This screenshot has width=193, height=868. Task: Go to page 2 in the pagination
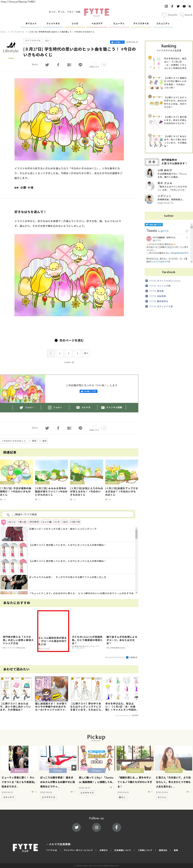pos(60,353)
